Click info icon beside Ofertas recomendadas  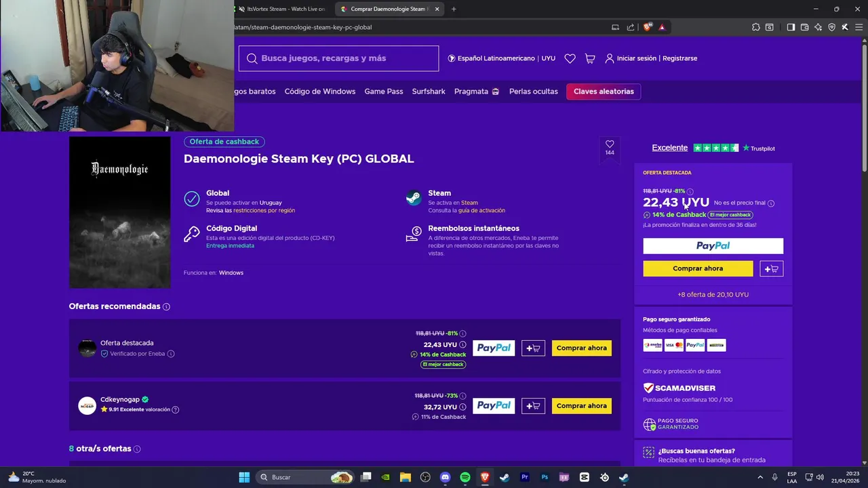tap(166, 307)
